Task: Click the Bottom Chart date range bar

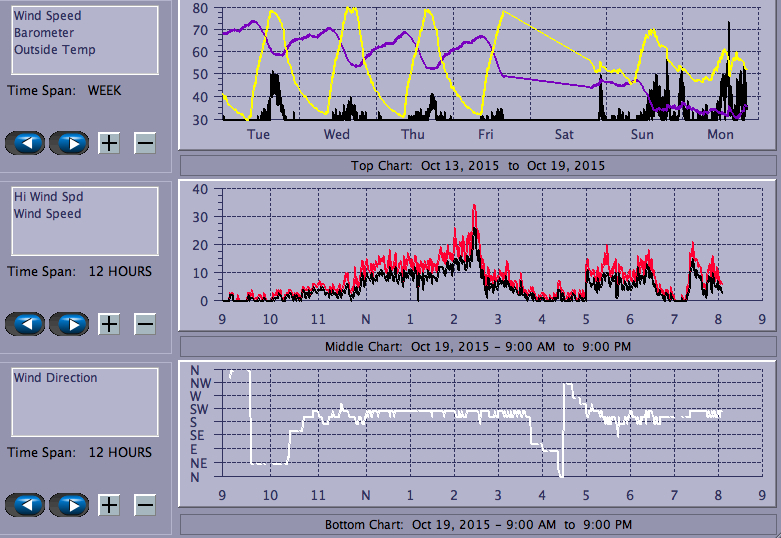Action: coord(477,524)
